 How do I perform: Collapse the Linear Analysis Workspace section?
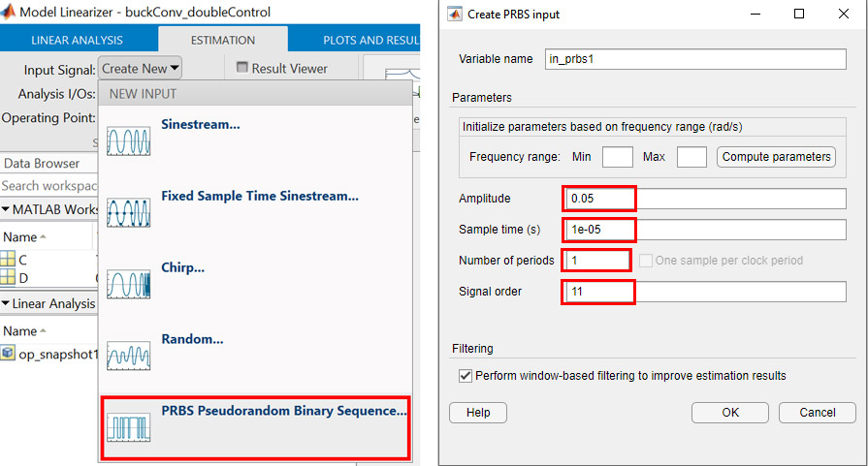click(6, 304)
